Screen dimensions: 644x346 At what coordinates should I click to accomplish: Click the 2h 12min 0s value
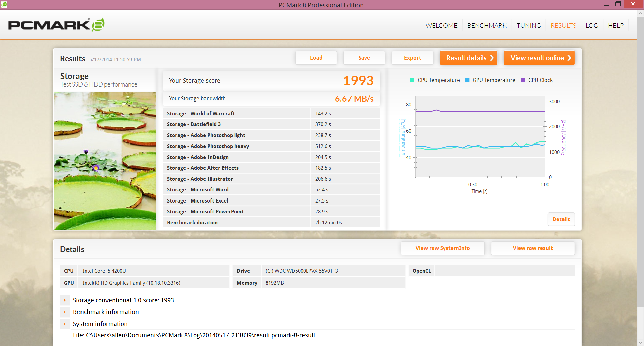(x=328, y=222)
